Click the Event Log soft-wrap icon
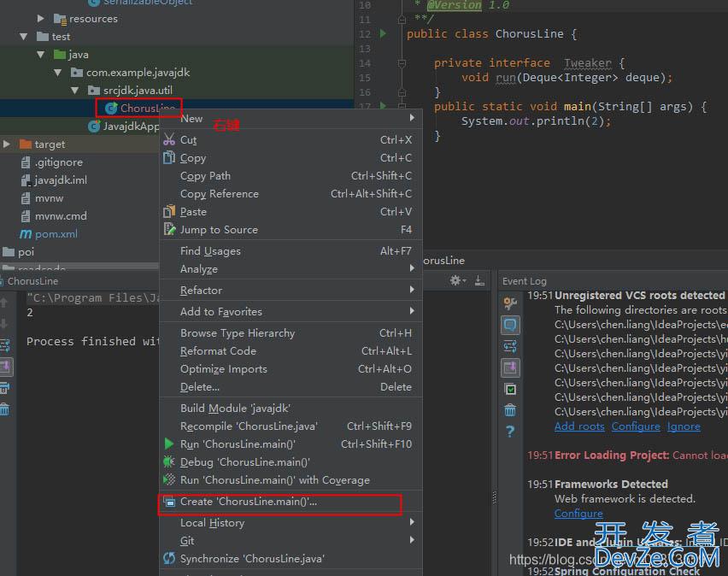Screen dimensions: 728x576 tap(510, 346)
